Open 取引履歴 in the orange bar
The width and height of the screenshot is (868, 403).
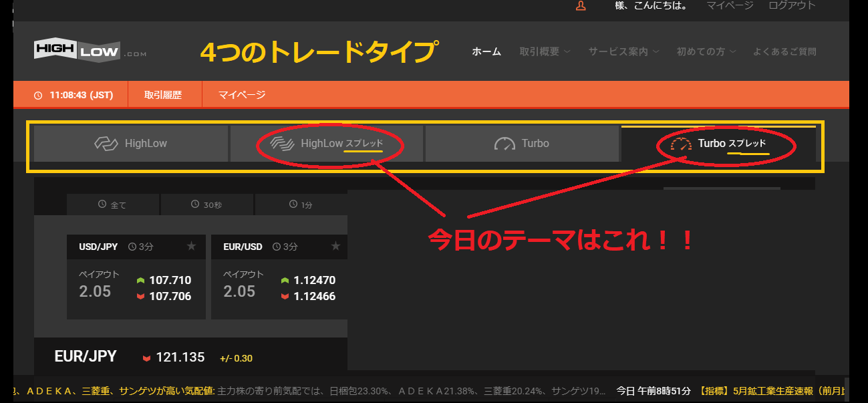point(163,96)
